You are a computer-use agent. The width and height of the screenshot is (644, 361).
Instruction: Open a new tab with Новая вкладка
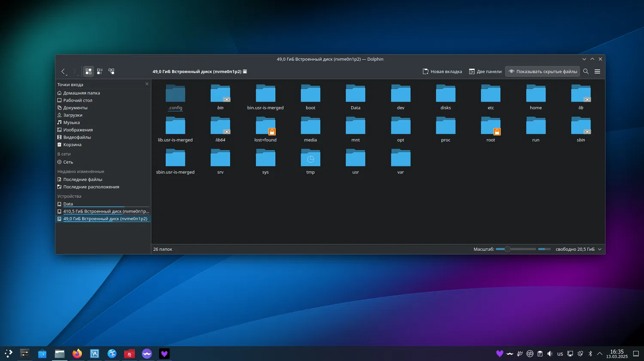pos(442,71)
